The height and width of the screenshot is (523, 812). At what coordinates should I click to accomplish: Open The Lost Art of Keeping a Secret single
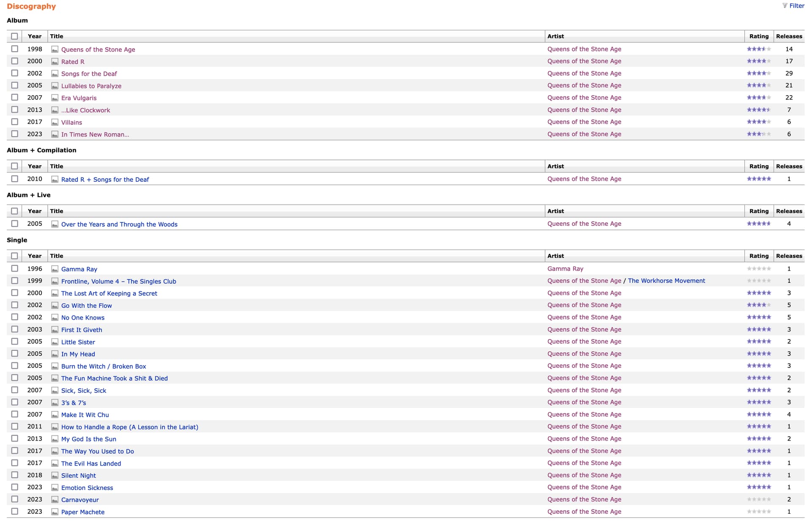[109, 293]
